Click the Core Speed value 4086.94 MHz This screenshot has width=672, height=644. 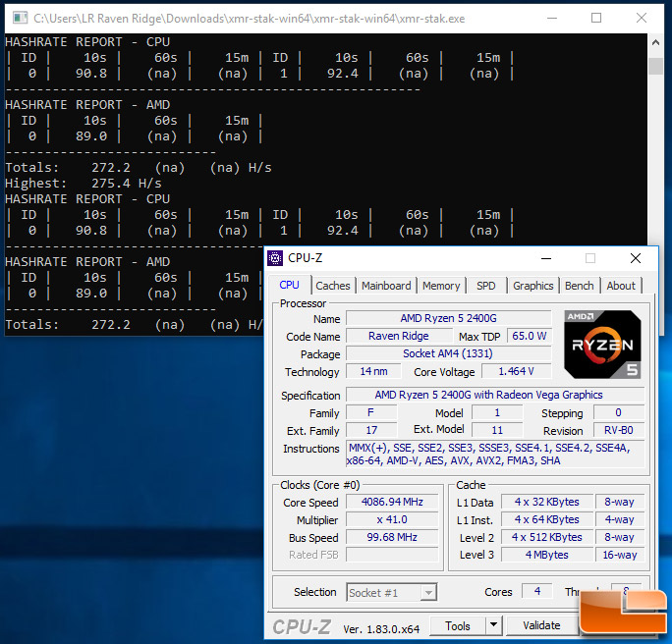[x=392, y=502]
